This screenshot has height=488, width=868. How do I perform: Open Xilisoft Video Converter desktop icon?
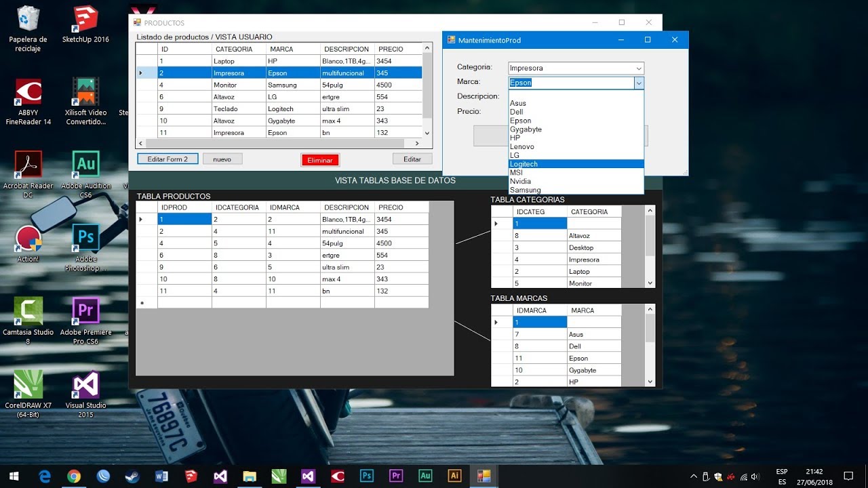pyautogui.click(x=86, y=102)
